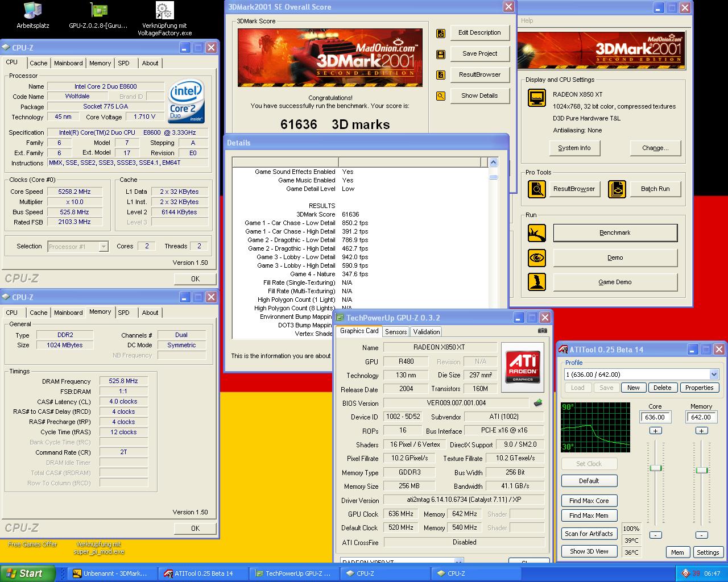The height and width of the screenshot is (582, 728).
Task: Click the Change... settings button
Action: coord(655,148)
